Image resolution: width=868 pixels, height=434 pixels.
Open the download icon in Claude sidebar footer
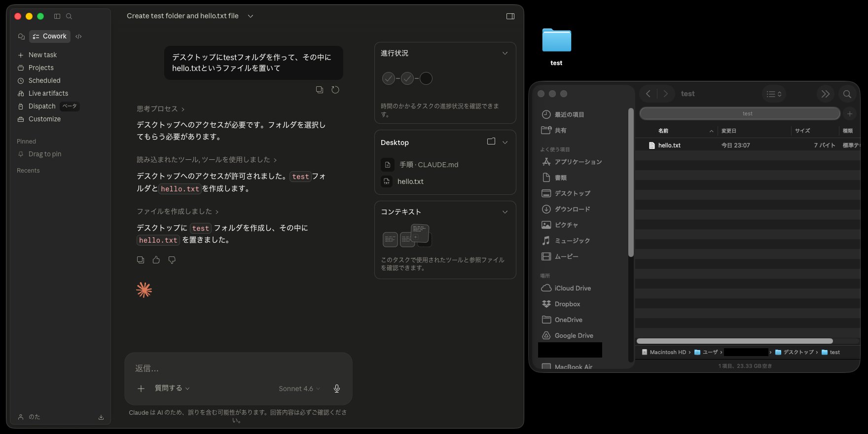coord(101,417)
